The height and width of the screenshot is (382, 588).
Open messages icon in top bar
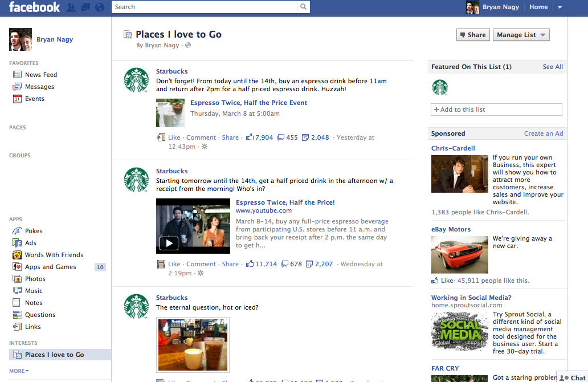(x=85, y=7)
